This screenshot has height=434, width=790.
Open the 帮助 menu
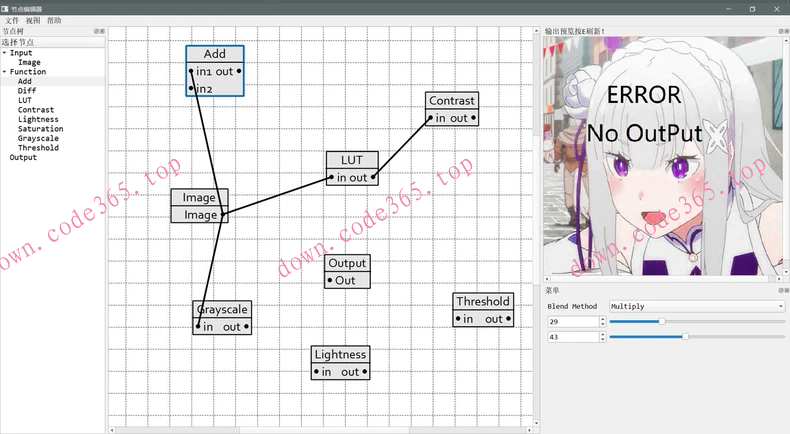(54, 21)
